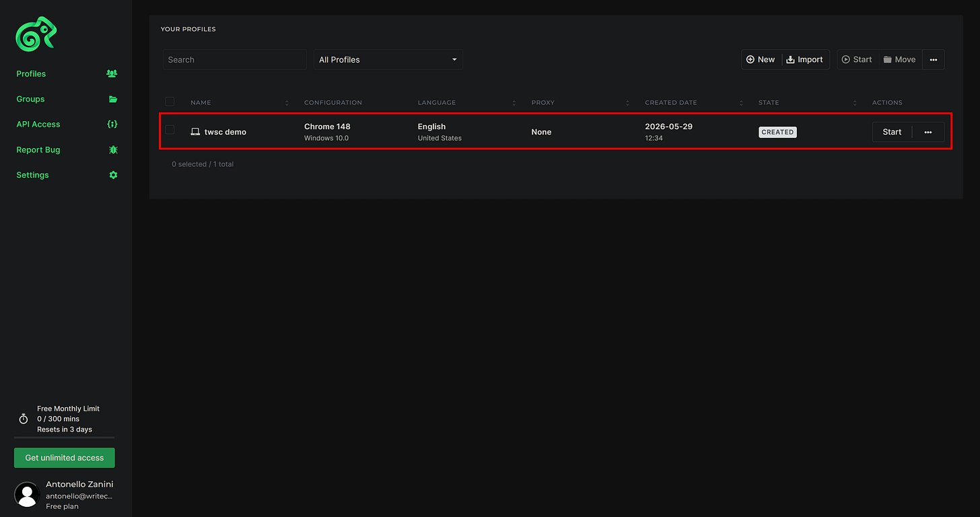
Task: Focus the profile Search field
Action: click(x=235, y=59)
